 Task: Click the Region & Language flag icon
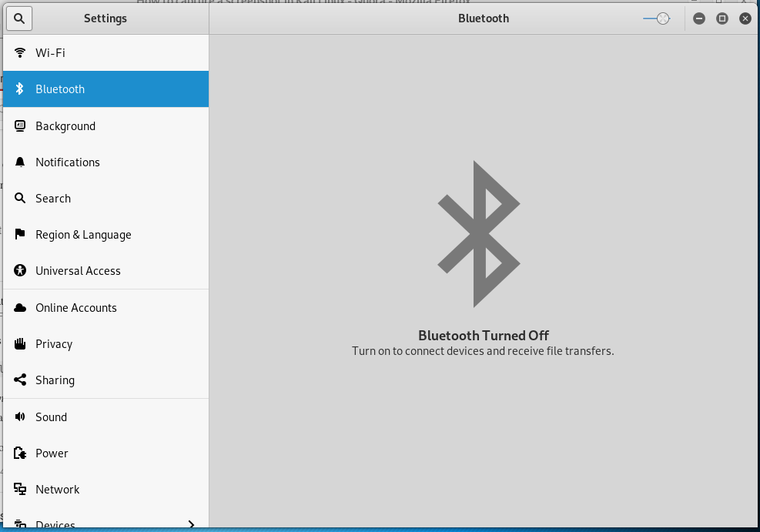pos(20,235)
